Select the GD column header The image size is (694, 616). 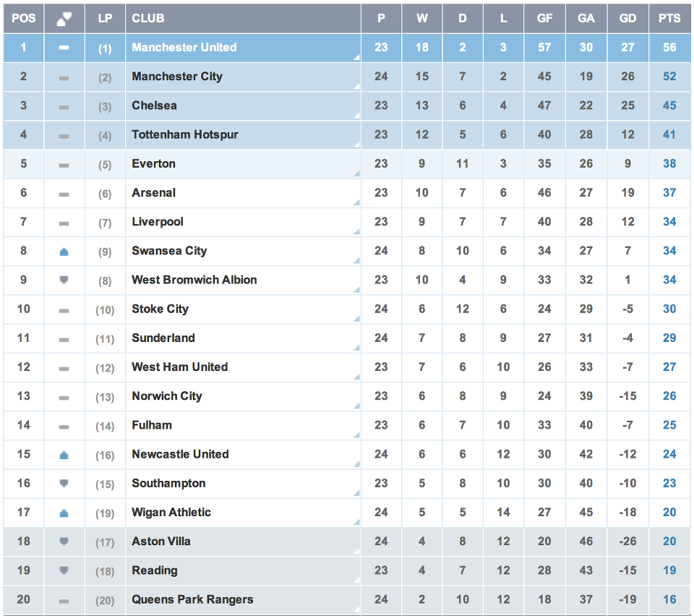tap(627, 18)
